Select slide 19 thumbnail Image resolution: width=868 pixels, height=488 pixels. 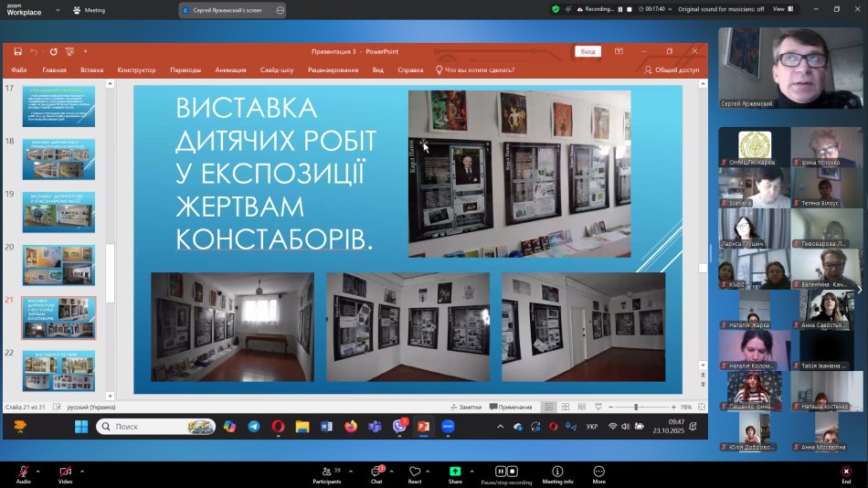(58, 212)
